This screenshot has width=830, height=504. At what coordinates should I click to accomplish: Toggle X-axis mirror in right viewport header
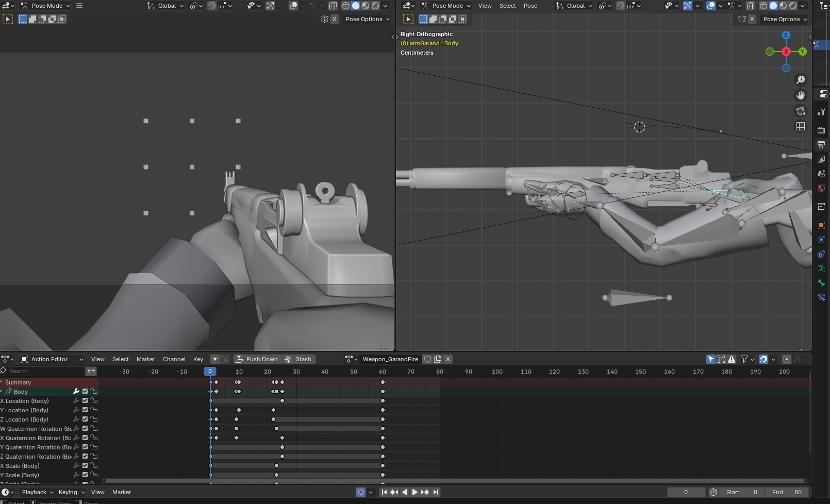tap(752, 19)
